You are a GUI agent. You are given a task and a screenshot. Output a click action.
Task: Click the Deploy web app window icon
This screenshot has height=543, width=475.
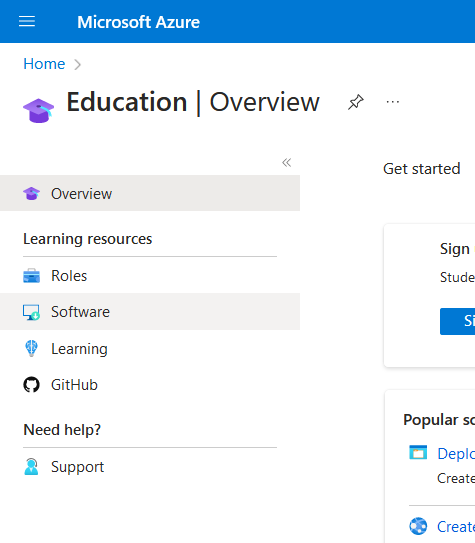[418, 452]
